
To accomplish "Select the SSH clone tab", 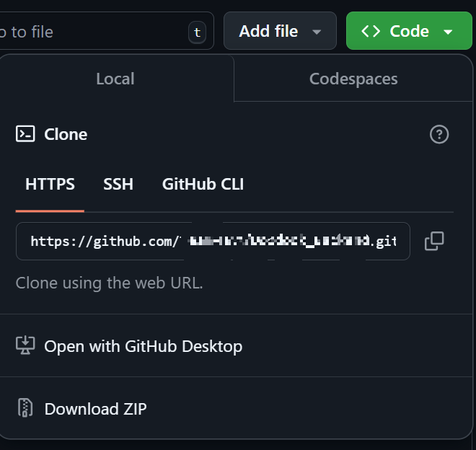I will click(x=118, y=184).
